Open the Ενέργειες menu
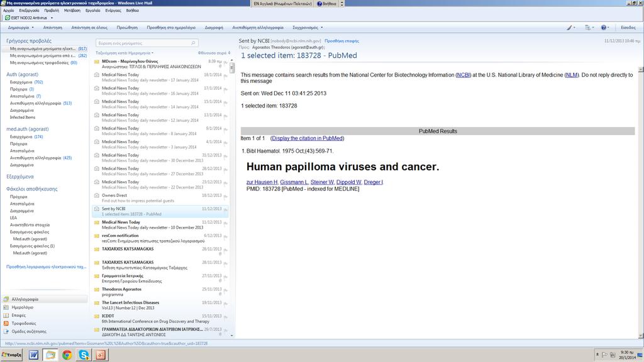 click(113, 10)
